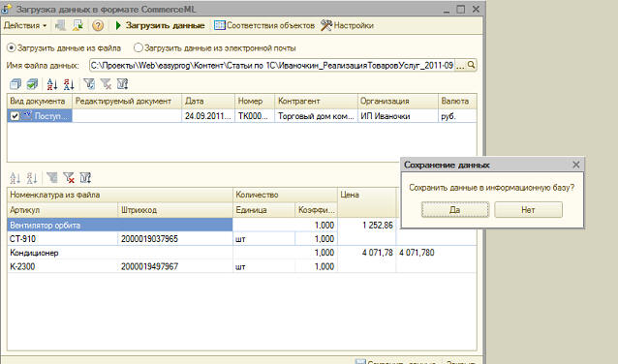Click Контрагент column header

coord(316,102)
